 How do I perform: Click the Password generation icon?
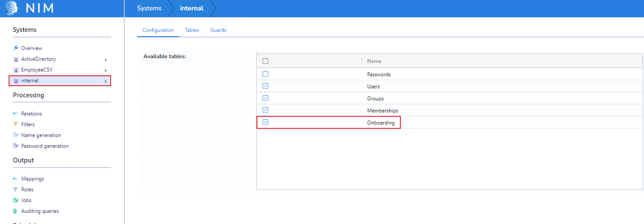(16, 146)
